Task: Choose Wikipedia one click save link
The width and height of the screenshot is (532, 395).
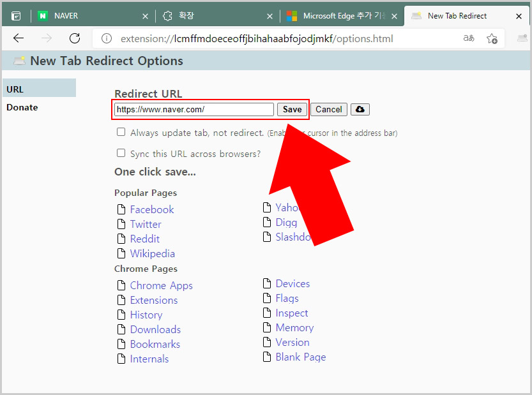Action: tap(153, 253)
